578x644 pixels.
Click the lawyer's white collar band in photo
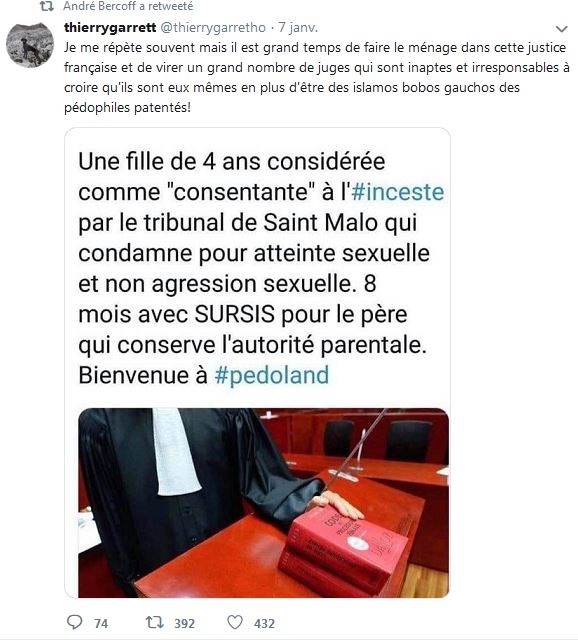point(174,452)
